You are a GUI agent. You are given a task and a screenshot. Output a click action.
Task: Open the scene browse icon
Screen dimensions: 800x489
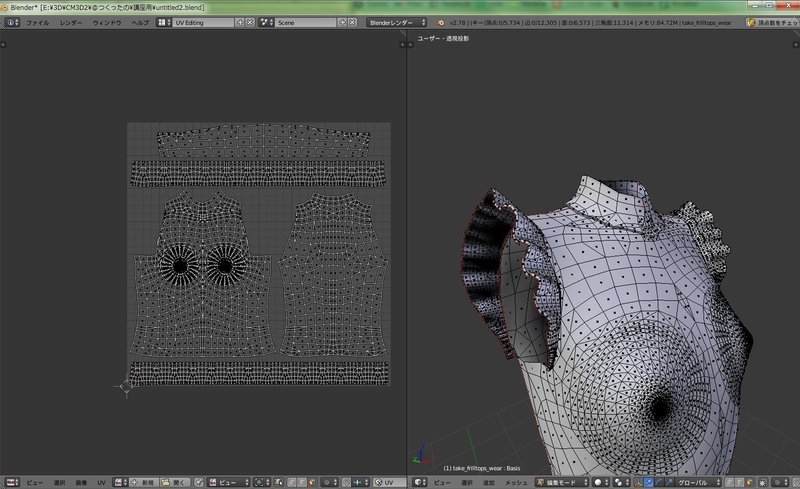point(266,22)
